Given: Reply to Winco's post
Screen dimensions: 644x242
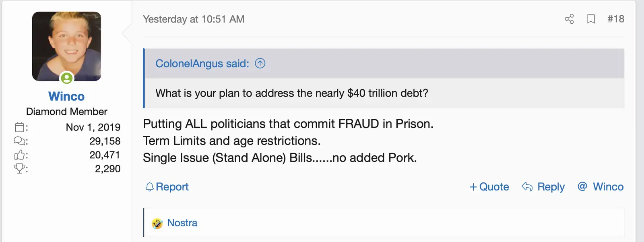Looking at the screenshot, I should 543,187.
